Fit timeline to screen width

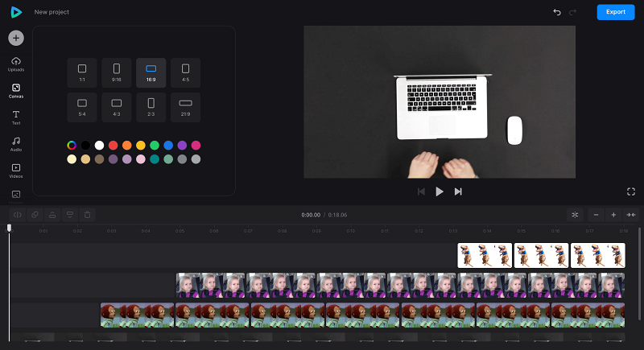631,215
